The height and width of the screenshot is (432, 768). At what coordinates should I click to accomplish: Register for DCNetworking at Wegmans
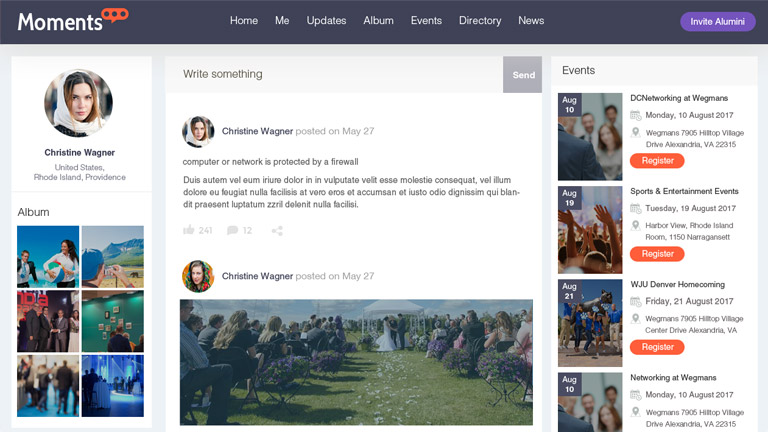657,161
